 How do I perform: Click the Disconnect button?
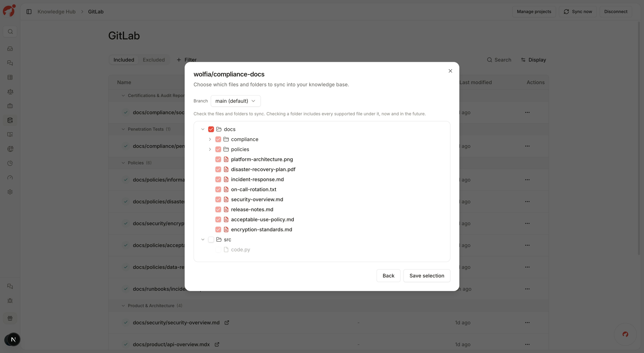pyautogui.click(x=616, y=11)
